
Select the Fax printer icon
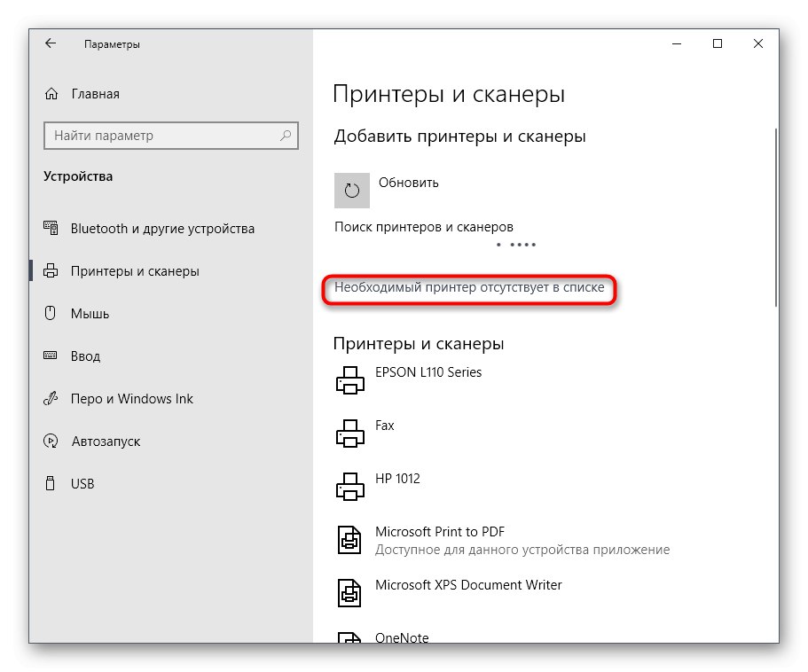(x=350, y=434)
